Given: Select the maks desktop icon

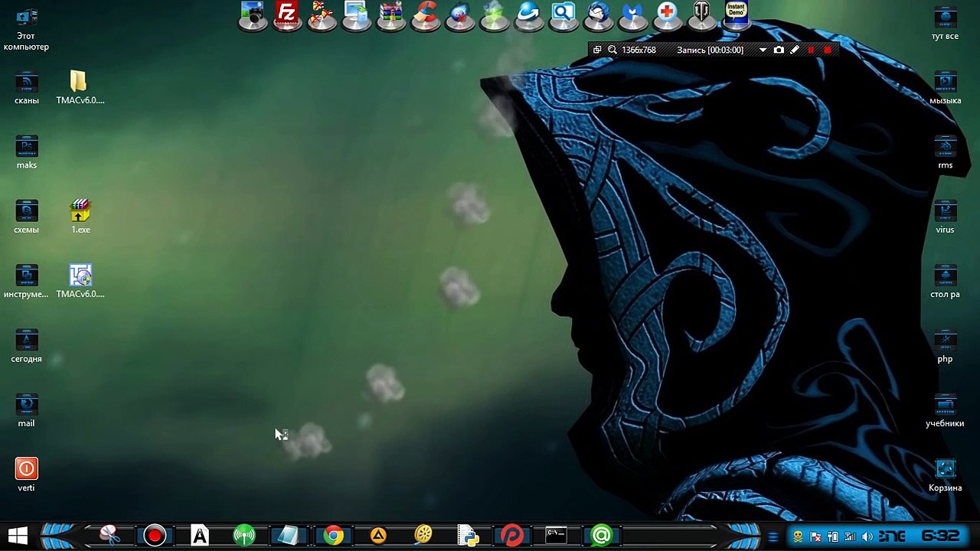Looking at the screenshot, I should tap(26, 153).
